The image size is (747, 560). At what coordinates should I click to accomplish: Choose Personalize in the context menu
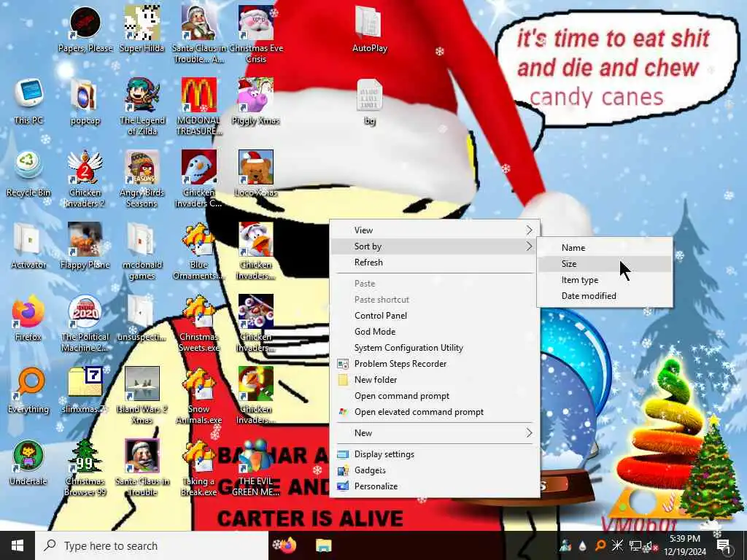click(x=435, y=486)
